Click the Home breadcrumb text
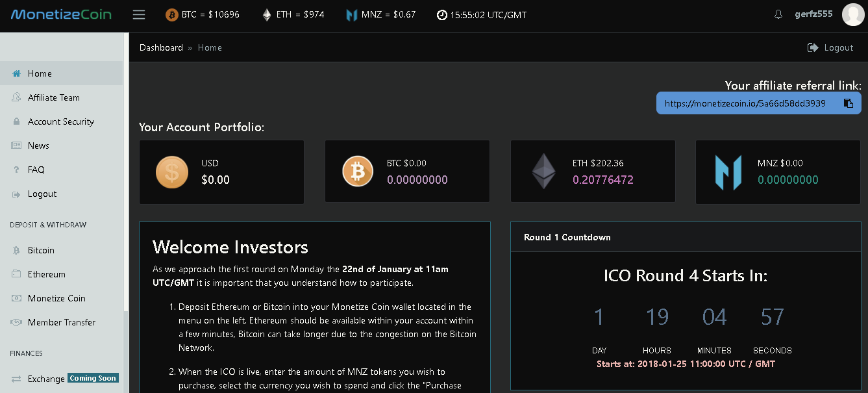Image resolution: width=868 pixels, height=393 pixels. tap(210, 47)
